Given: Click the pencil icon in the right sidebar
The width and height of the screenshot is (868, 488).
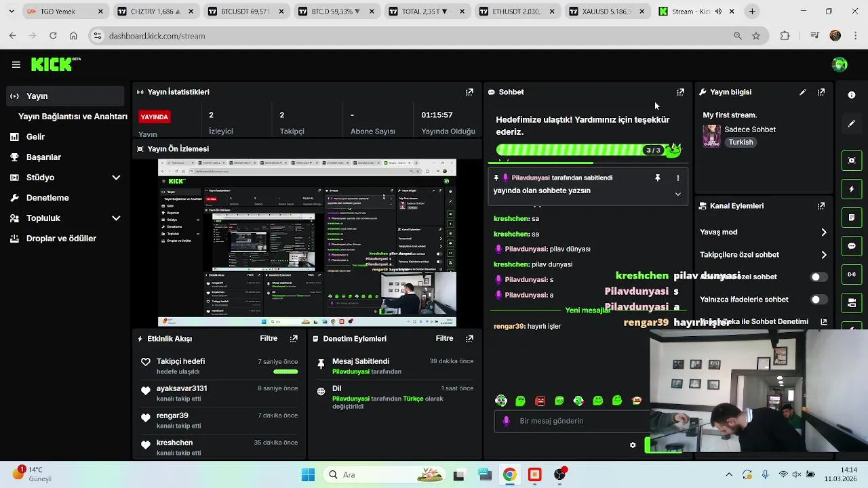Looking at the screenshot, I should tap(852, 124).
